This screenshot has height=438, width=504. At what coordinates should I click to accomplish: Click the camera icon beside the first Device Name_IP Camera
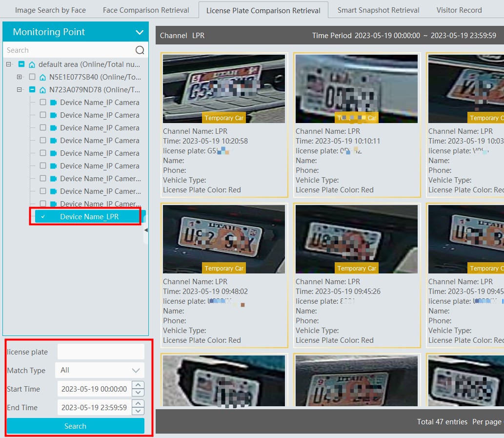[53, 102]
